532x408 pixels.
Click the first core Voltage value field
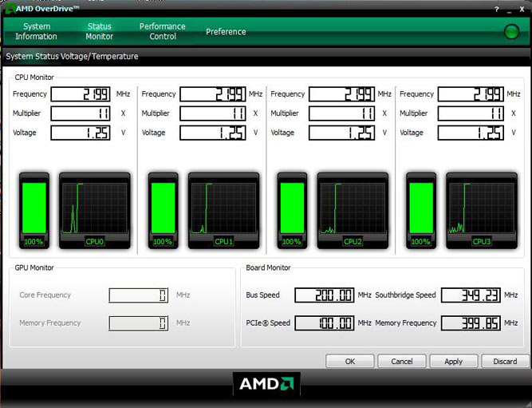(x=81, y=133)
